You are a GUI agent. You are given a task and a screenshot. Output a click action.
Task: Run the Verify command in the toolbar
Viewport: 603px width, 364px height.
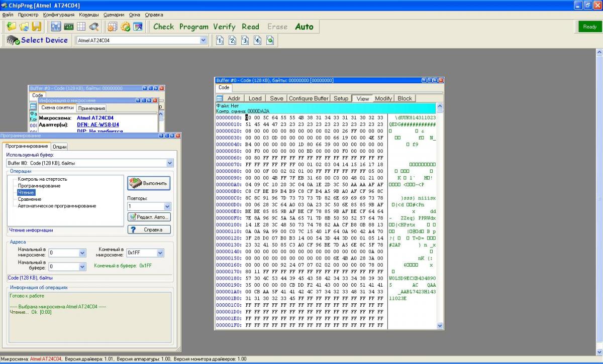(x=224, y=27)
